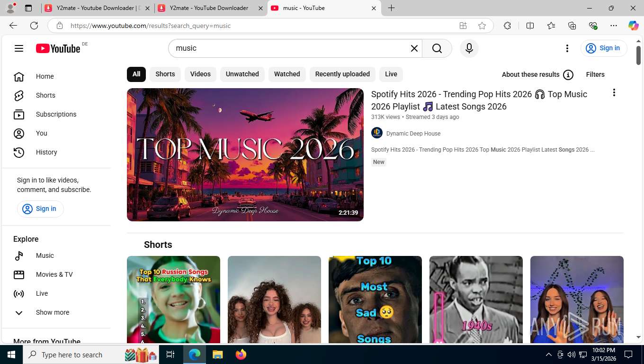Image resolution: width=644 pixels, height=364 pixels.
Task: Select the Watched filter chip
Action: click(x=287, y=74)
